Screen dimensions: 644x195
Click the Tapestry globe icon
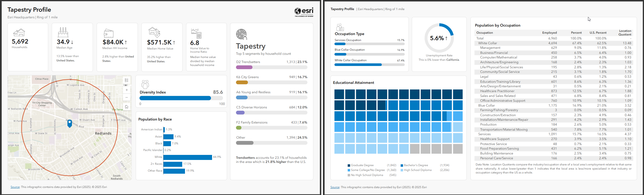pyautogui.click(x=241, y=34)
